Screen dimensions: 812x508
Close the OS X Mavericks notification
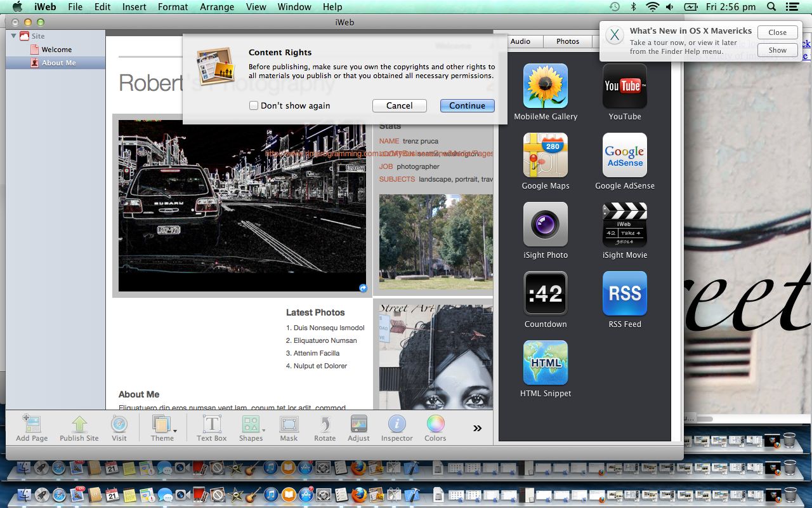click(x=777, y=32)
